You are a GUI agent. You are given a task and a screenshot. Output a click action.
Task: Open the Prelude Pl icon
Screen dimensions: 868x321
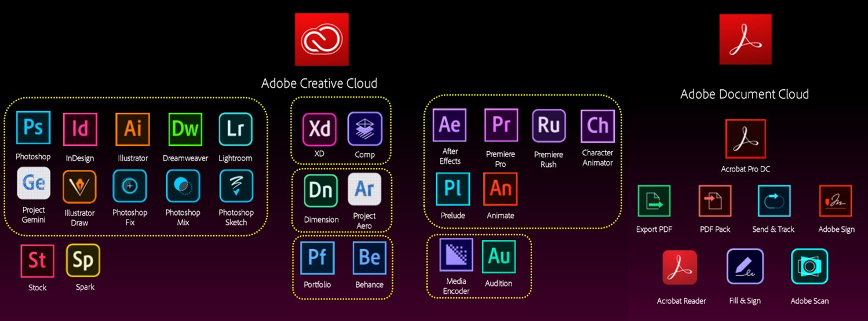point(453,189)
